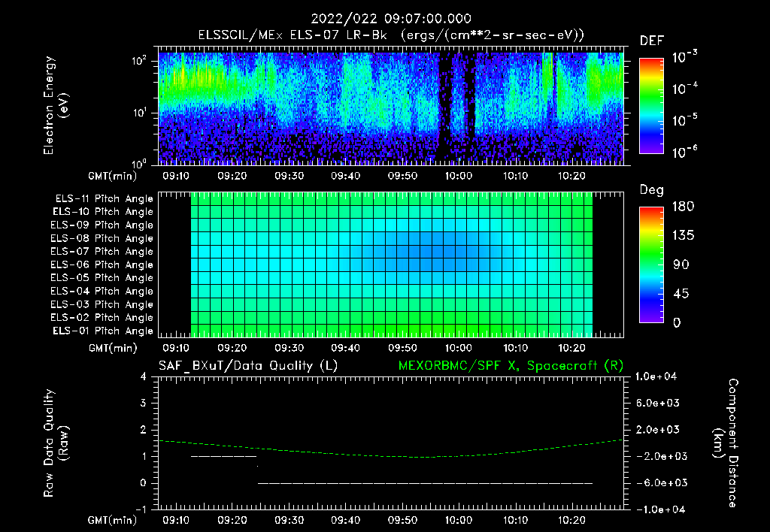This screenshot has width=770, height=532.
Task: Select the ELS-07 Pitch Angle row label
Action: coord(102,251)
